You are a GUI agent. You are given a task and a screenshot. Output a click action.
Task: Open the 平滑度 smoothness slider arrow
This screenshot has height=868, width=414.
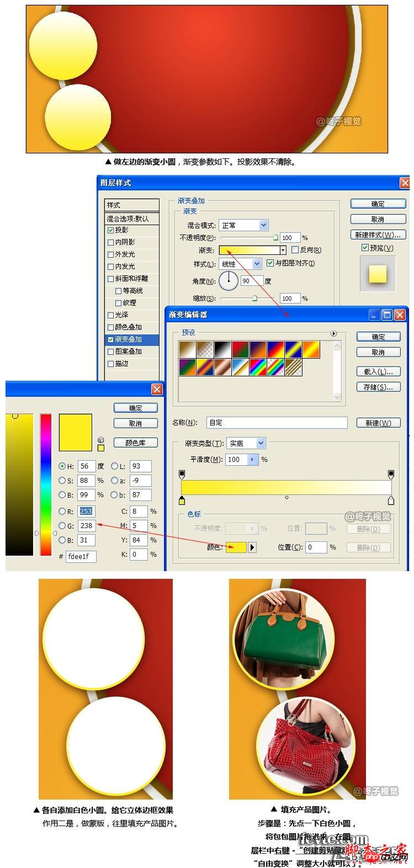(x=253, y=459)
